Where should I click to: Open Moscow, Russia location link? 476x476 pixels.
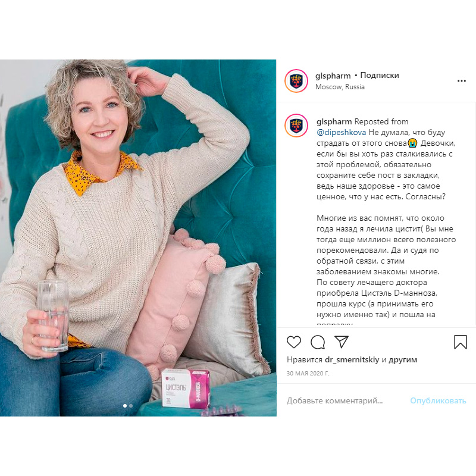coord(340,87)
